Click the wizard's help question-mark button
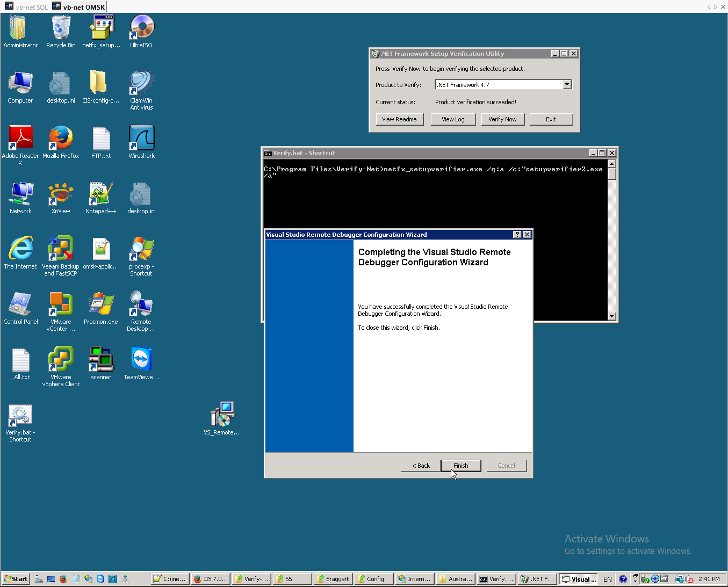This screenshot has width=728, height=587. (x=517, y=235)
